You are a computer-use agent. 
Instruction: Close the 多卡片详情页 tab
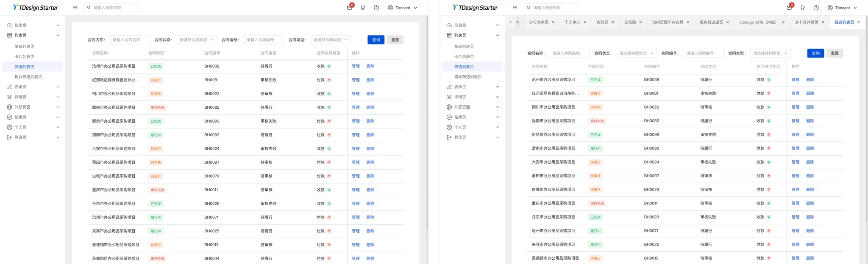pyautogui.click(x=823, y=22)
